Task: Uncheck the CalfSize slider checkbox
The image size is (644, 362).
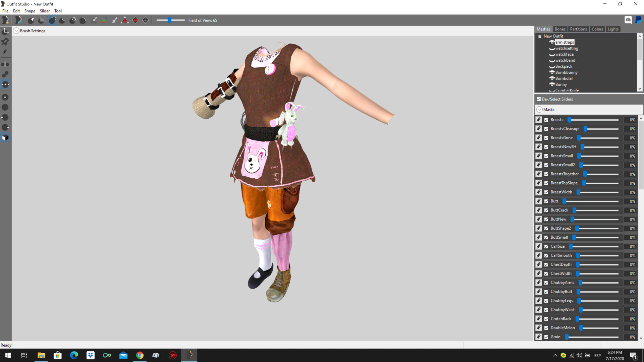Action: tap(546, 246)
